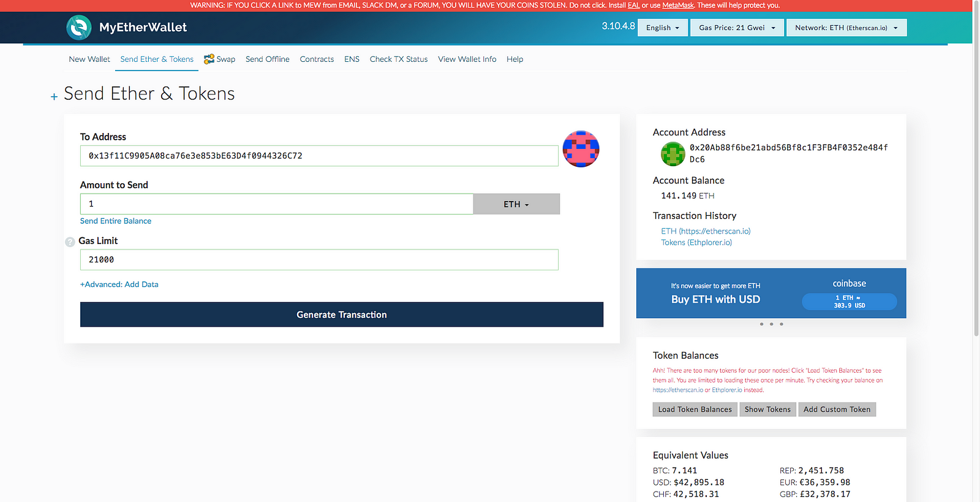Viewport: 980px width, 502px height.
Task: Switch to View Wallet Info tab
Action: click(467, 59)
